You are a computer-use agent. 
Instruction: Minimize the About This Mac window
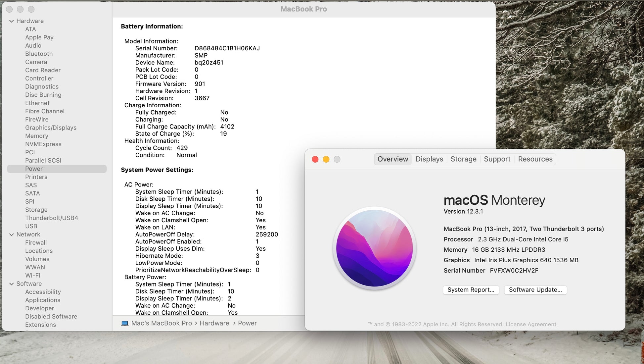(326, 159)
